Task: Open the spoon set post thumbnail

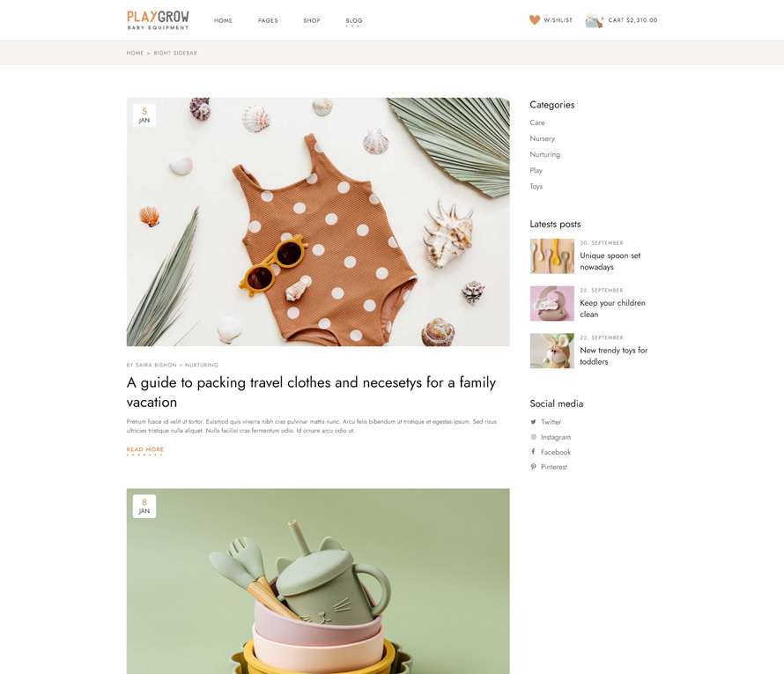Action: click(552, 256)
